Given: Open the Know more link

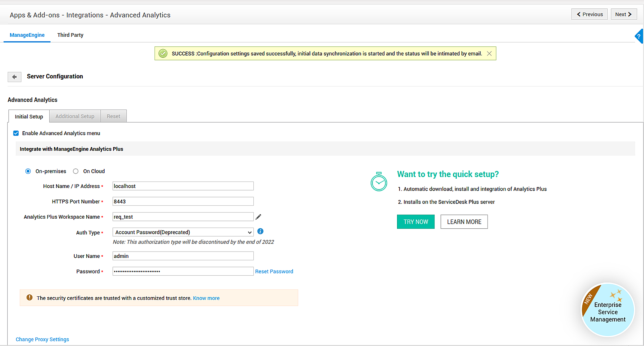Looking at the screenshot, I should [x=206, y=298].
